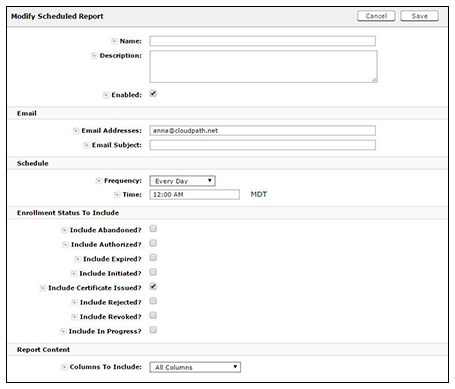
Task: Check the Include Initiated checkbox
Action: point(153,272)
